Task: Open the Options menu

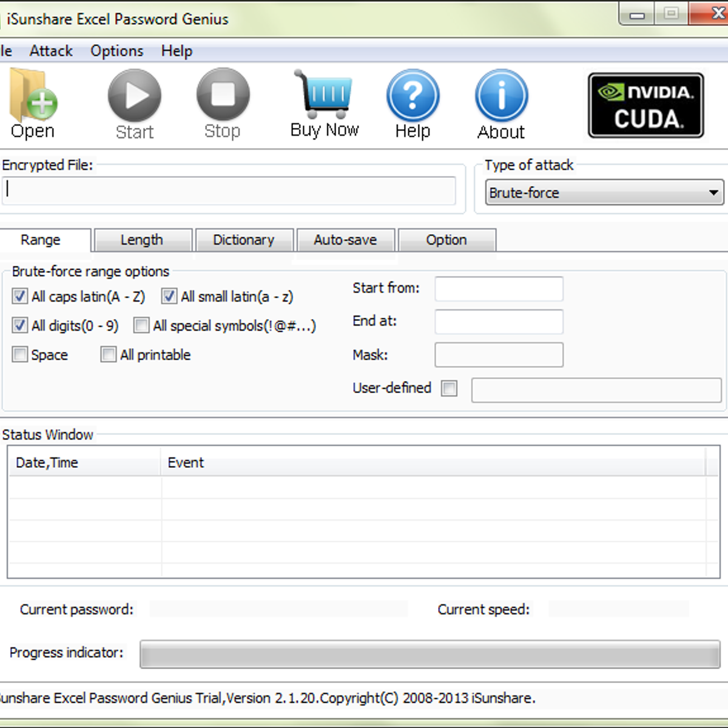Action: (x=117, y=51)
